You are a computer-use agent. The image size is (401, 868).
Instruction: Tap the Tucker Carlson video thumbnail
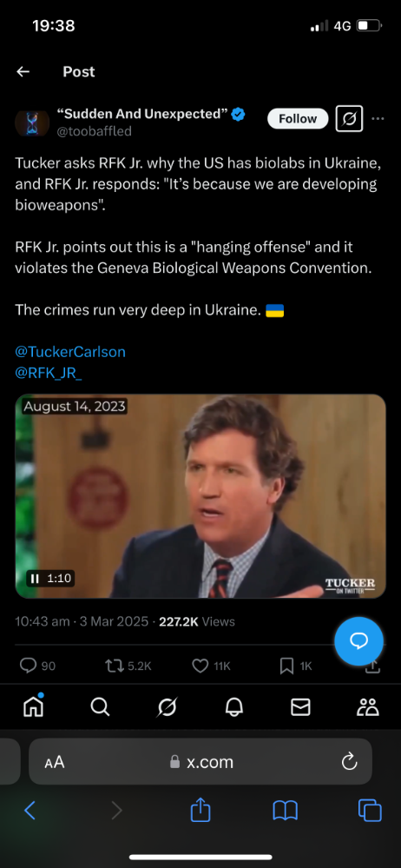click(200, 496)
